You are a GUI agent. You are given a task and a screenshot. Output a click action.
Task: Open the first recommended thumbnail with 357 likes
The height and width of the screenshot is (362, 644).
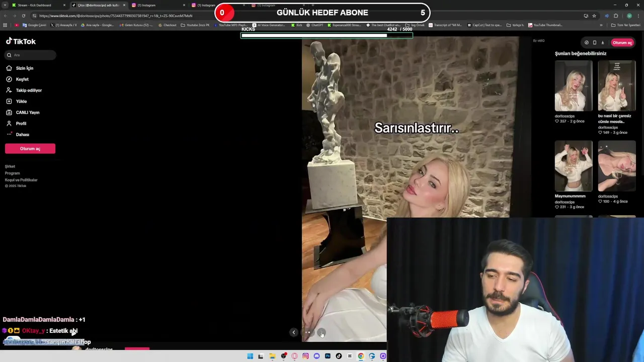pyautogui.click(x=574, y=86)
